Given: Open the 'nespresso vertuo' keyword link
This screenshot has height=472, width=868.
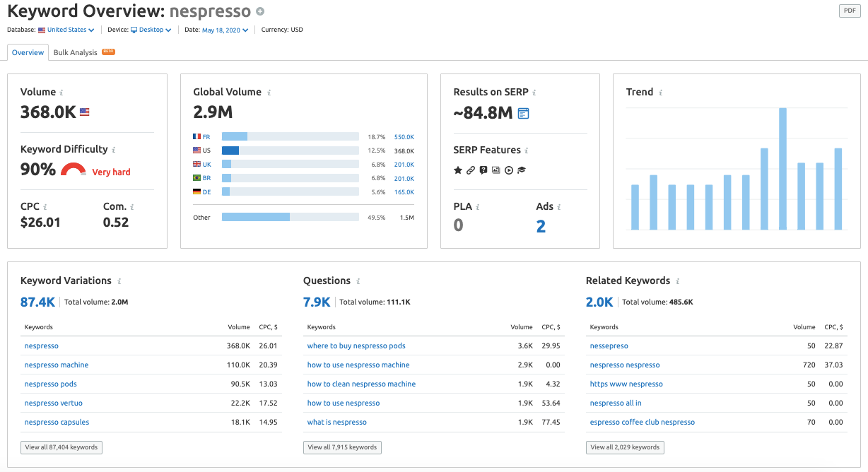Looking at the screenshot, I should (x=54, y=403).
